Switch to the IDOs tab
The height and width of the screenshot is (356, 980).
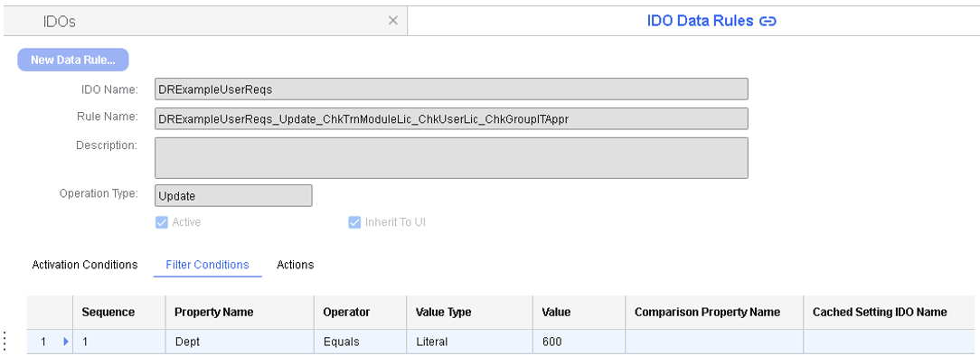(205, 22)
